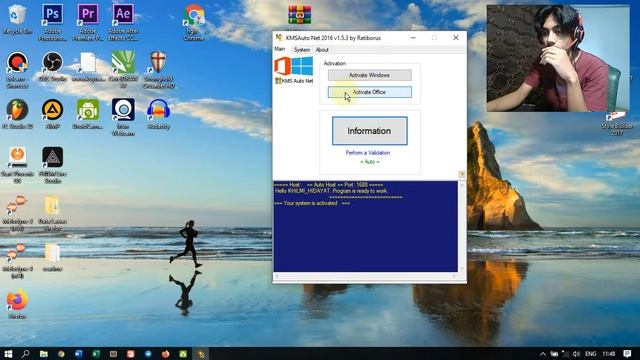Open AIMP desktop shortcut
The height and width of the screenshot is (360, 640).
click(x=52, y=113)
